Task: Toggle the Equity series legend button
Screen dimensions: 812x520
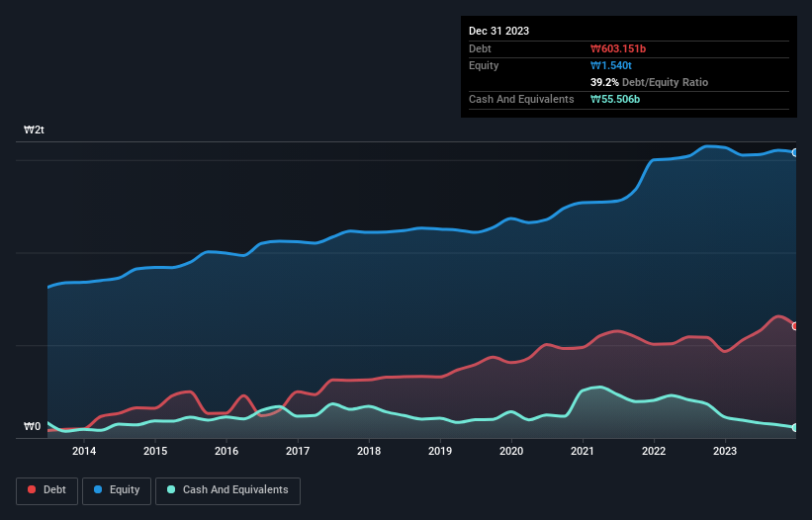Action: point(117,490)
